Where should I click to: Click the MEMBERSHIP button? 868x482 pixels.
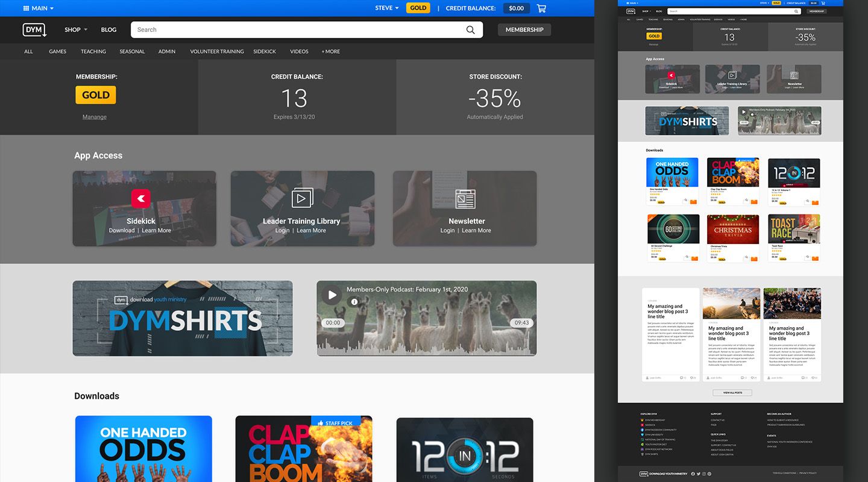[x=524, y=29]
